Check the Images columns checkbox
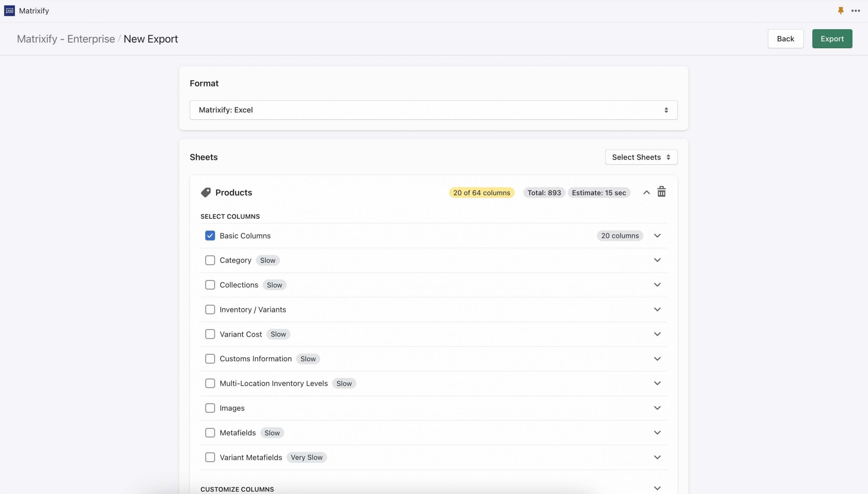868x494 pixels. (x=210, y=408)
